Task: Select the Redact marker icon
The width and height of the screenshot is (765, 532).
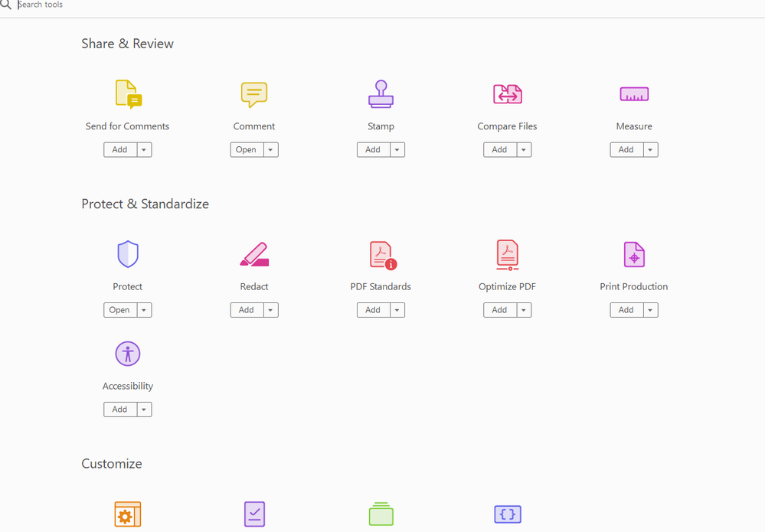Action: point(254,254)
